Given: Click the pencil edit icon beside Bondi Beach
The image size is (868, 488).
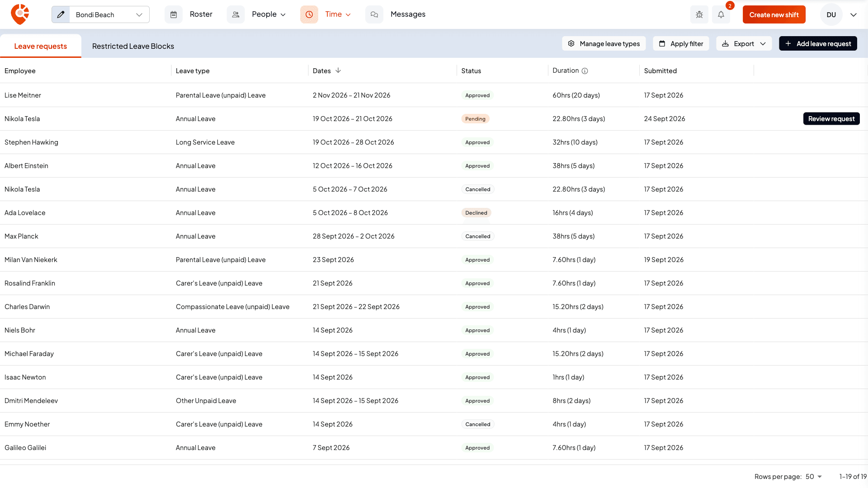Looking at the screenshot, I should [61, 14].
